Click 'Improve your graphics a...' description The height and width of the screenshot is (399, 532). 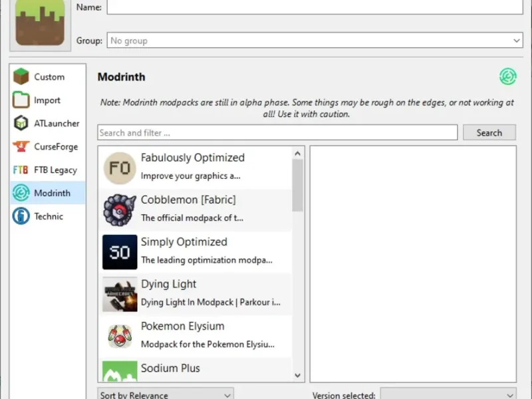(191, 176)
